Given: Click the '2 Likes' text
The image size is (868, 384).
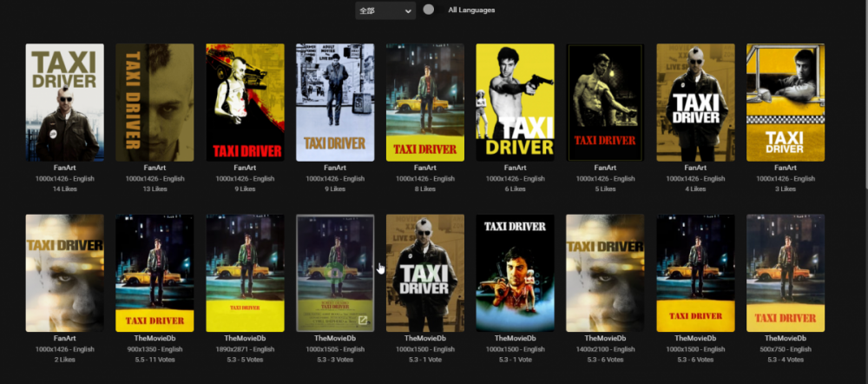Looking at the screenshot, I should 65,360.
